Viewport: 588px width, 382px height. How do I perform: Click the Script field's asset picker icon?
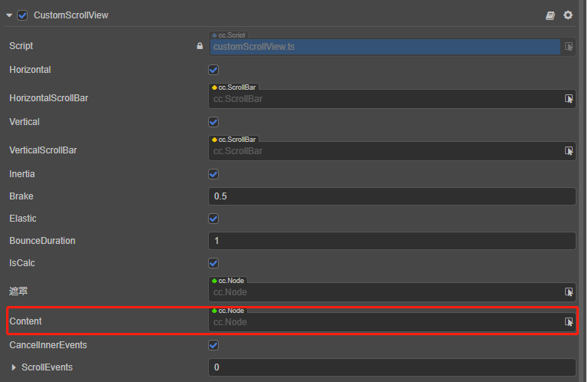click(569, 47)
